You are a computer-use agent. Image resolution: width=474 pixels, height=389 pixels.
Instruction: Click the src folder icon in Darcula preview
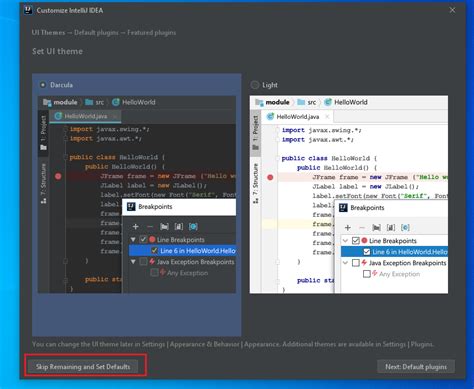(89, 102)
